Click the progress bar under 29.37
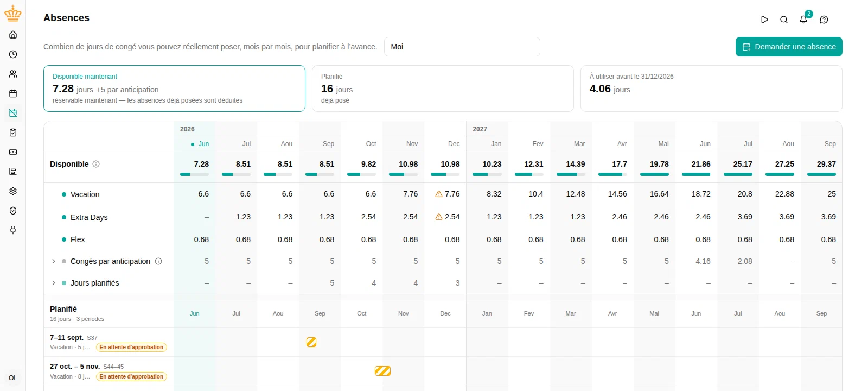 (x=821, y=174)
